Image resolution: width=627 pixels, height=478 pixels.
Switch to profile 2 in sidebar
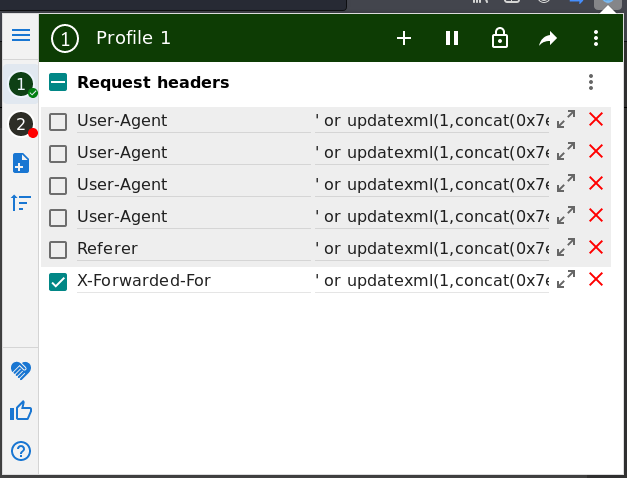22,124
